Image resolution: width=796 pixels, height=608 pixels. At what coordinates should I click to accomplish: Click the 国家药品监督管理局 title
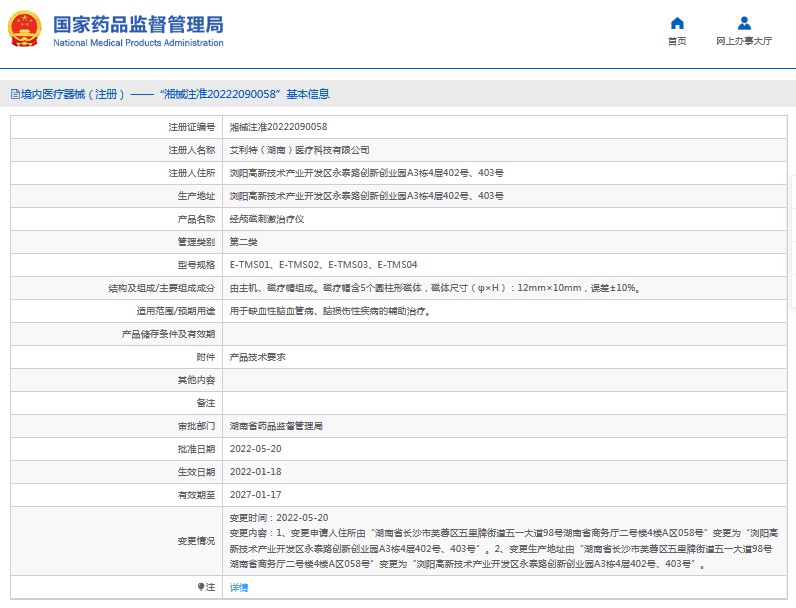[138, 25]
